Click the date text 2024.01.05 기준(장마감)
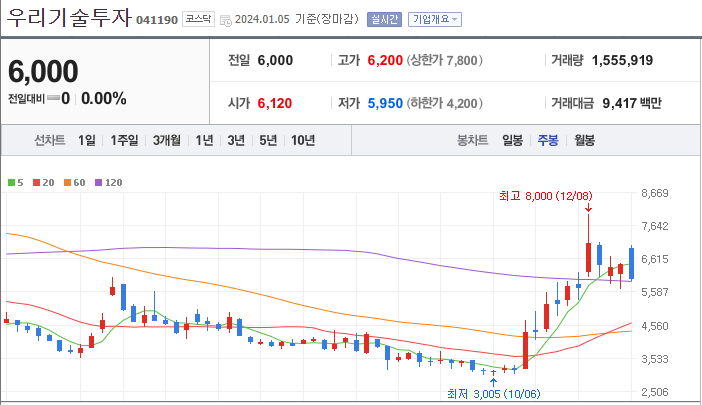Viewport: 702px width, 405px height. pos(297,19)
